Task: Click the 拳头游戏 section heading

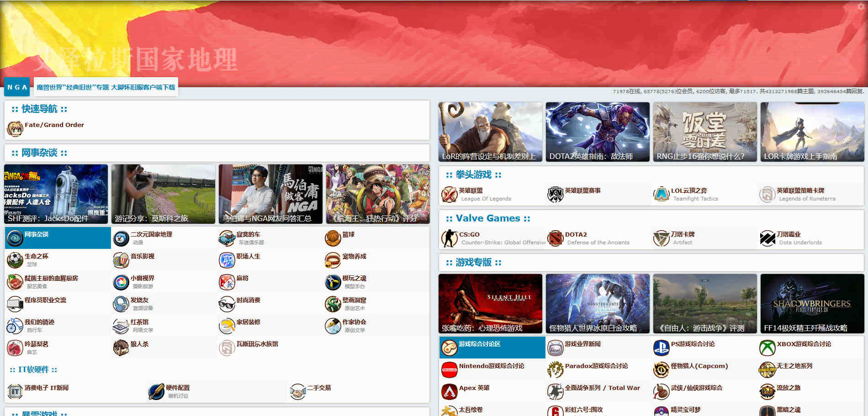Action: pos(474,175)
